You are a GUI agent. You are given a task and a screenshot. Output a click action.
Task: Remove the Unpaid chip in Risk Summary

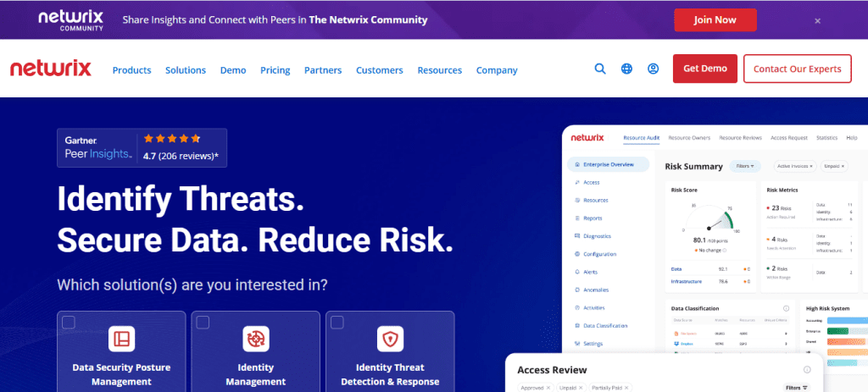coord(843,166)
